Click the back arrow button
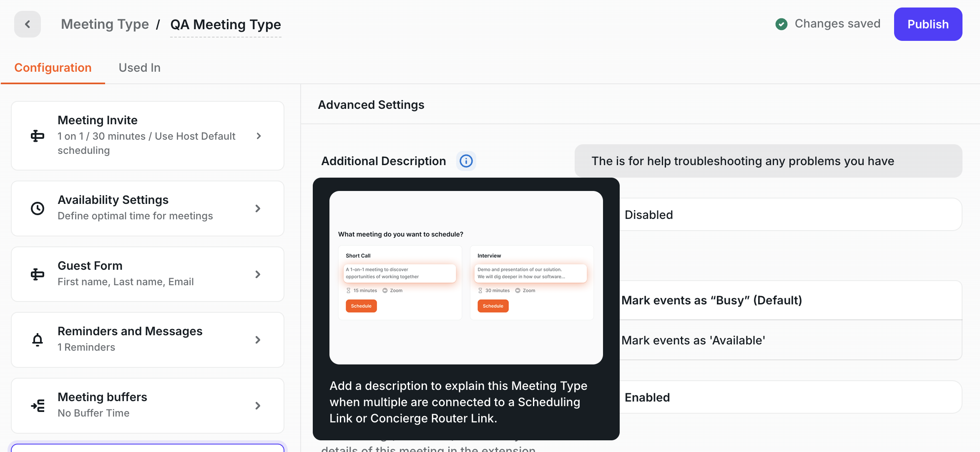 pyautogui.click(x=28, y=24)
